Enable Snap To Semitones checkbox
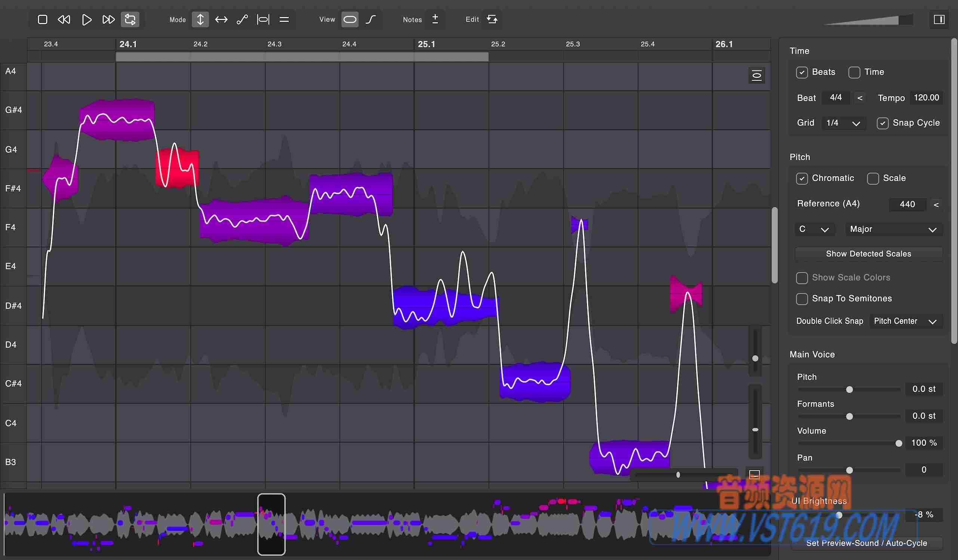 pos(802,298)
